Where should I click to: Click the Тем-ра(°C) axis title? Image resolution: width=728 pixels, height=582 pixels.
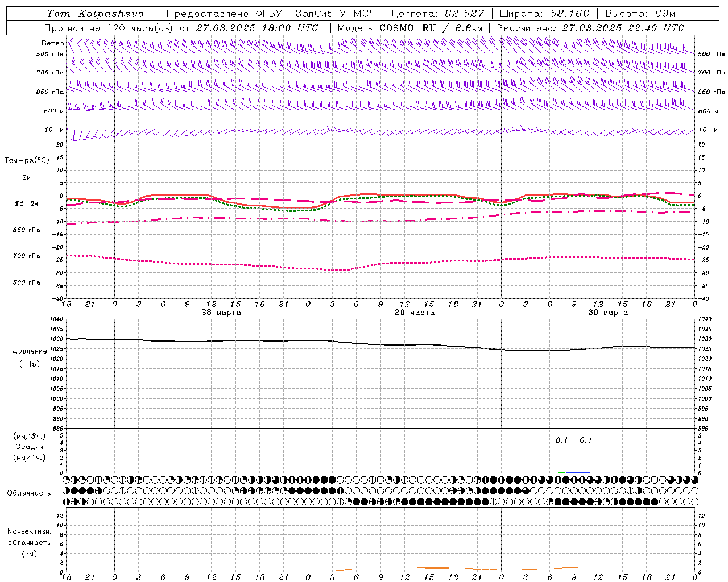(27, 161)
